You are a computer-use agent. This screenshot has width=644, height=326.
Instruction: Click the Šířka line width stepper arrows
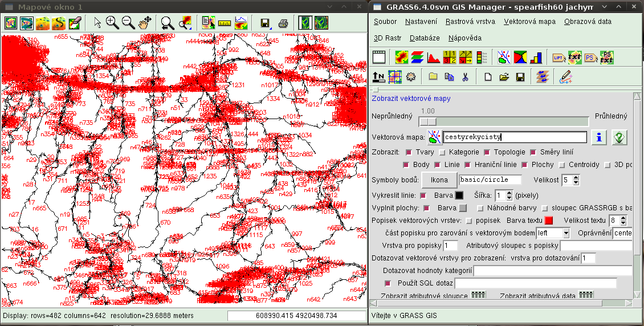[510, 195]
